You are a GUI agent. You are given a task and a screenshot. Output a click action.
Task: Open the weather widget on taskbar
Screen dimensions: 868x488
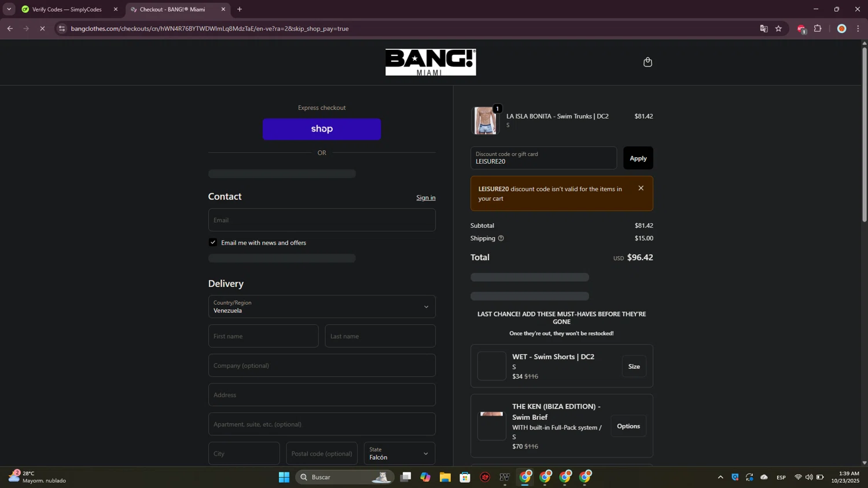37,477
